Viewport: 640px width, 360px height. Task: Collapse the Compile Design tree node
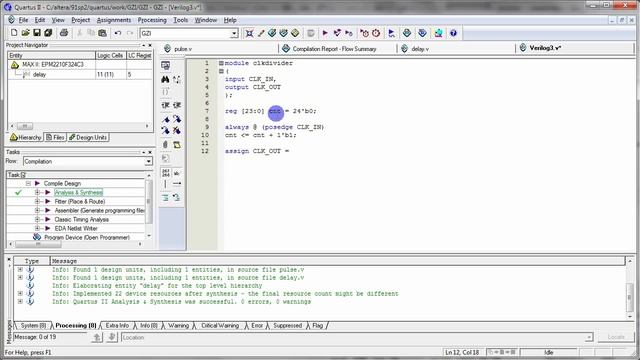click(x=28, y=184)
